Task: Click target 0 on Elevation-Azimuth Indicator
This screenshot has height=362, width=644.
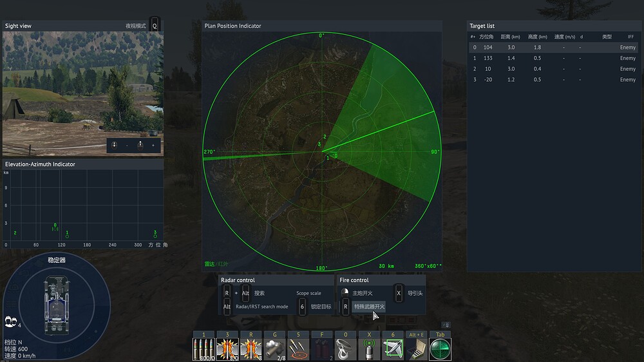Action: (x=55, y=227)
